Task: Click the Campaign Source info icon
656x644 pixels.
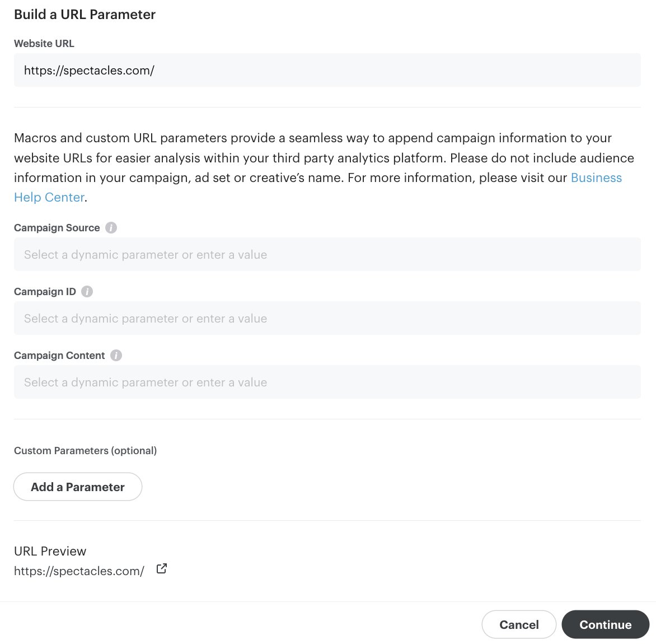Action: pyautogui.click(x=111, y=228)
